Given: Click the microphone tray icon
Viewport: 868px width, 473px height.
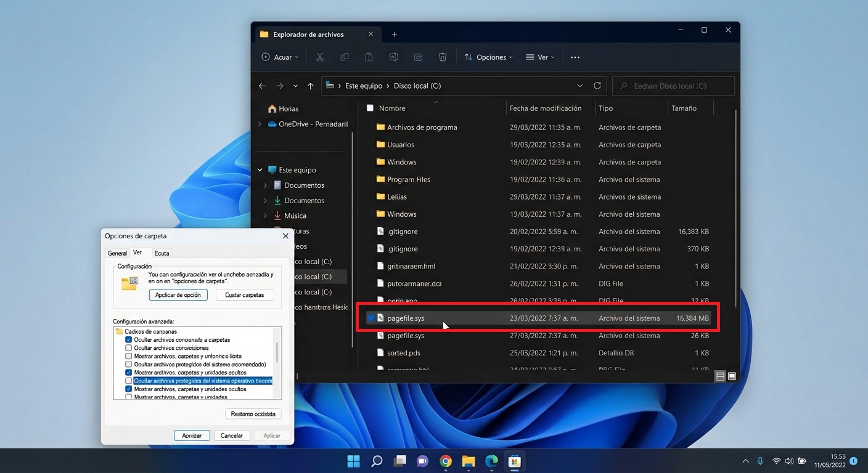Looking at the screenshot, I should pos(760,461).
